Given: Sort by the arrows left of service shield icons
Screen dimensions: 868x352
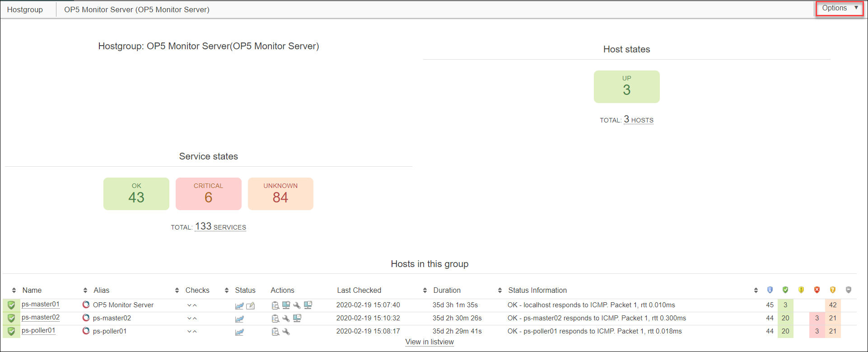Looking at the screenshot, I should (756, 291).
